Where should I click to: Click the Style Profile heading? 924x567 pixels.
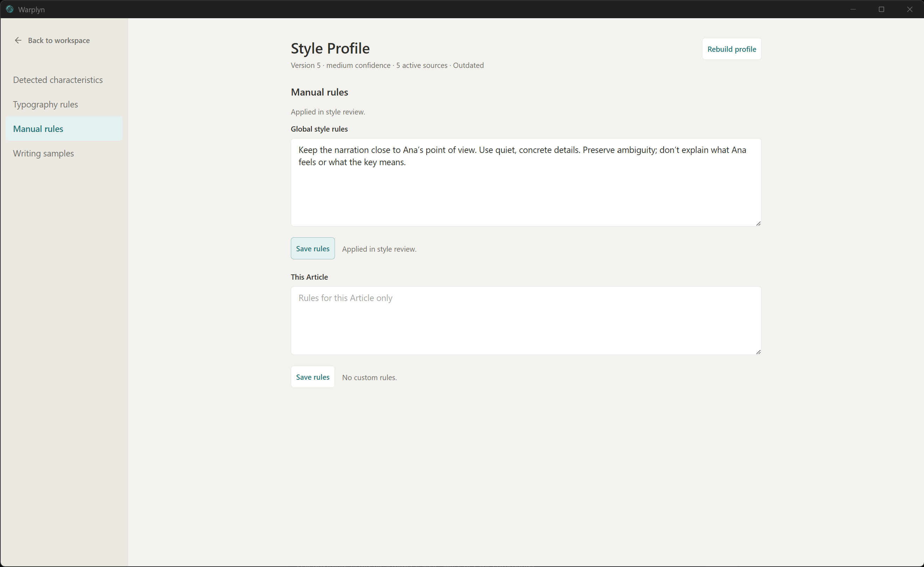pyautogui.click(x=330, y=48)
